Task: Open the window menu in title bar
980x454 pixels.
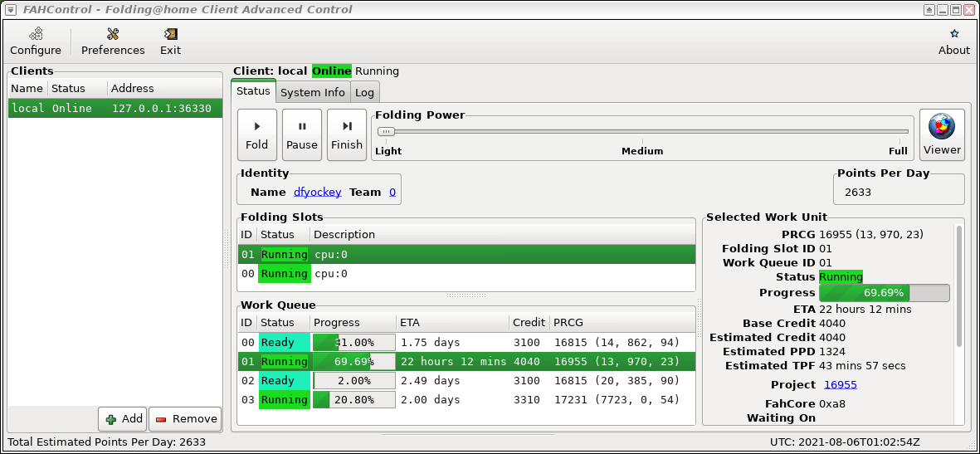Action: click(x=11, y=9)
